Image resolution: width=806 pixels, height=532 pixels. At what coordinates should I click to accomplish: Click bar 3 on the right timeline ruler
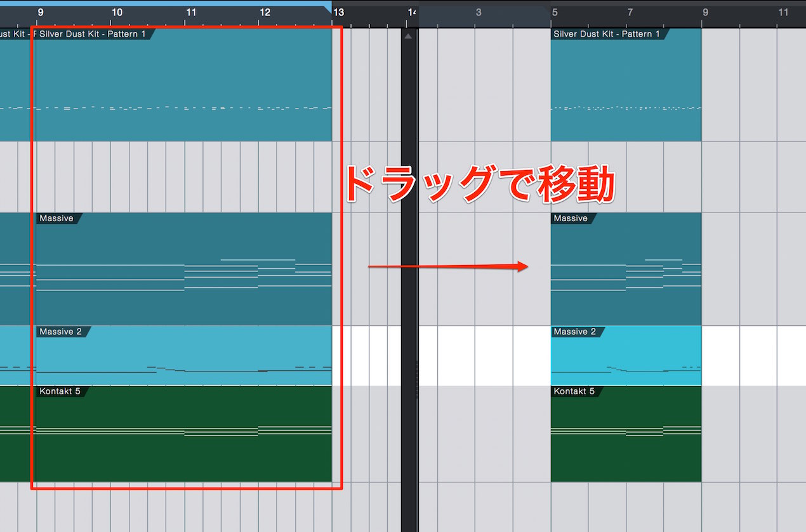(479, 13)
